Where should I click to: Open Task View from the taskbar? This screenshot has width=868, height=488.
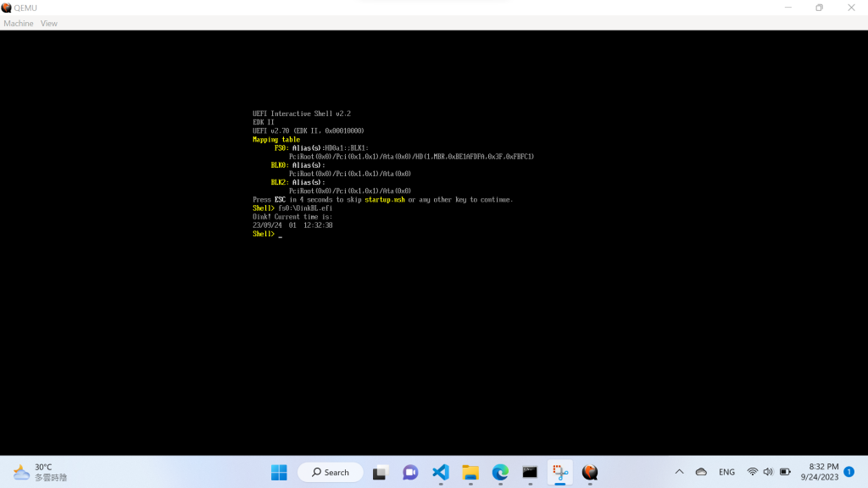(x=380, y=473)
